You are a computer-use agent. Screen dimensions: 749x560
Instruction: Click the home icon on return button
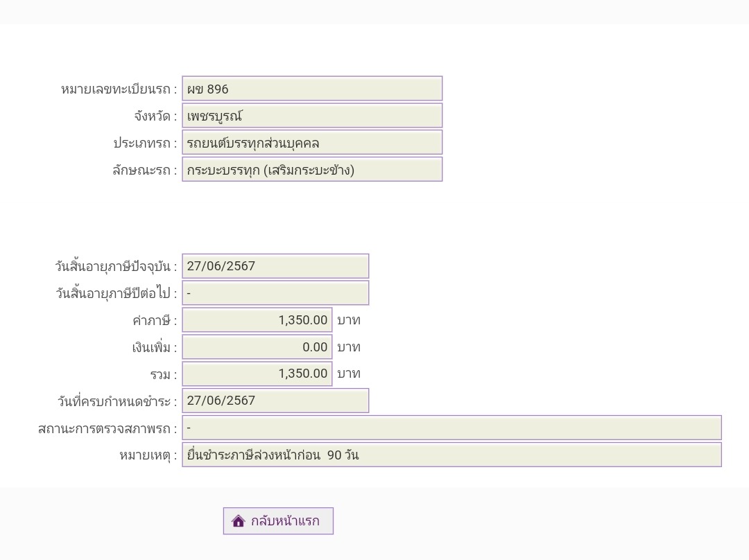pyautogui.click(x=238, y=521)
